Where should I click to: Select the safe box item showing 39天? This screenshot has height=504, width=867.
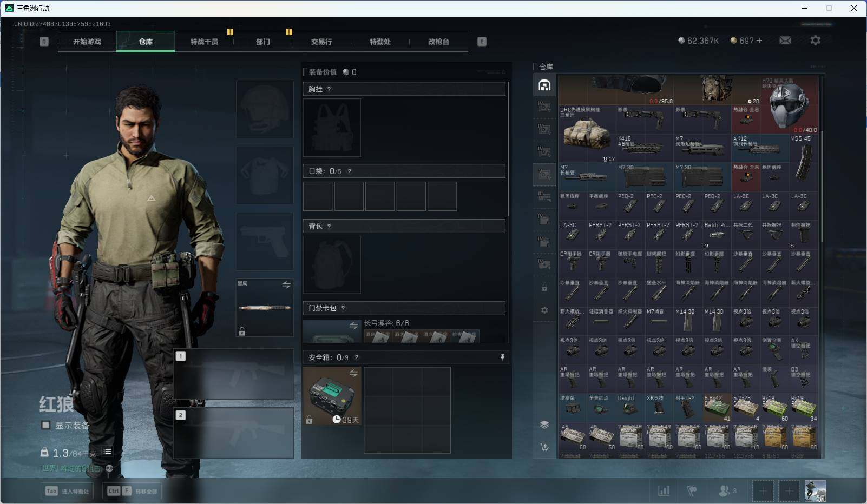coord(332,396)
